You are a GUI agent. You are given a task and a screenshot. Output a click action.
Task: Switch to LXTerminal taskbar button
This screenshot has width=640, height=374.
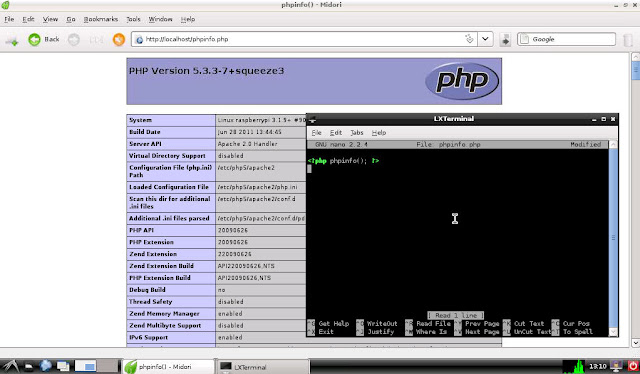point(262,367)
